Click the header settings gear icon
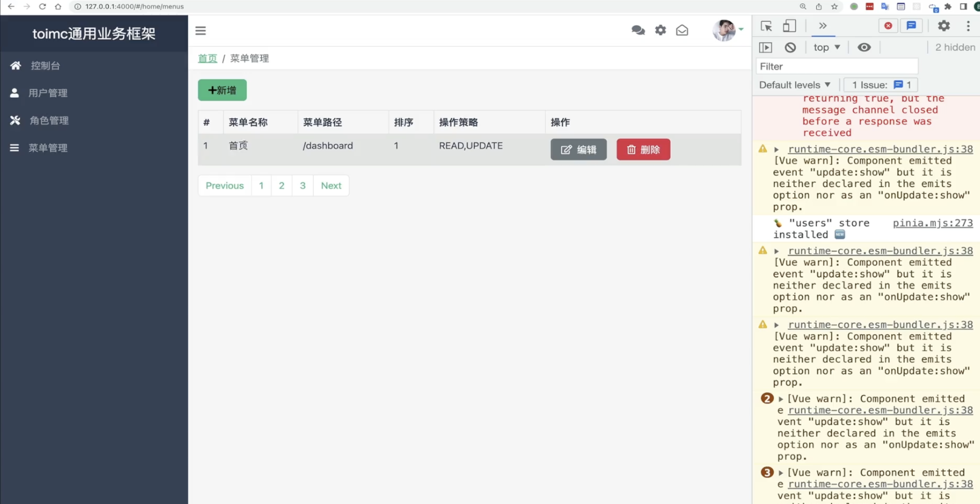 [x=660, y=30]
